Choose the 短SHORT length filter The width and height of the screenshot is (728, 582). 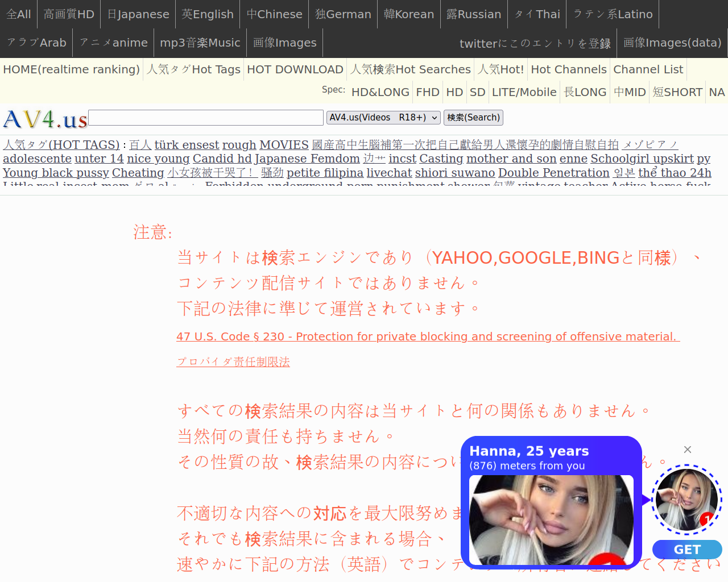677,92
